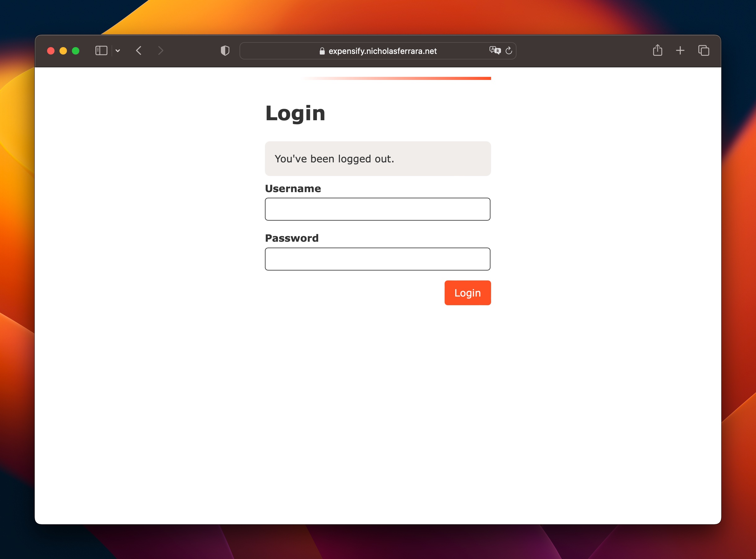Click the lock icon in address bar

322,51
